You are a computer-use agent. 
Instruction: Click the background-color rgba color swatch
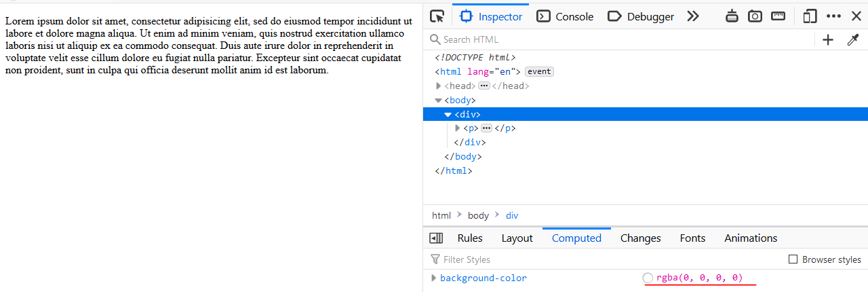click(648, 278)
